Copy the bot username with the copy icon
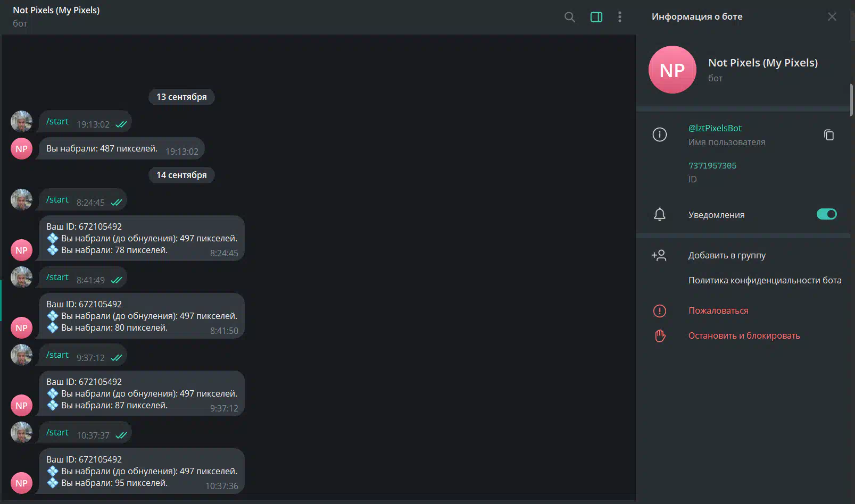The height and width of the screenshot is (504, 855). [829, 135]
